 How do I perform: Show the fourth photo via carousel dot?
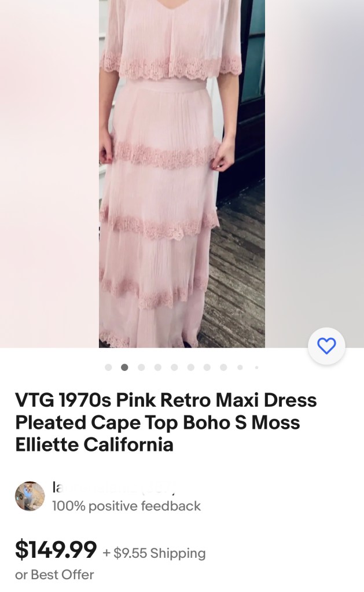(158, 367)
